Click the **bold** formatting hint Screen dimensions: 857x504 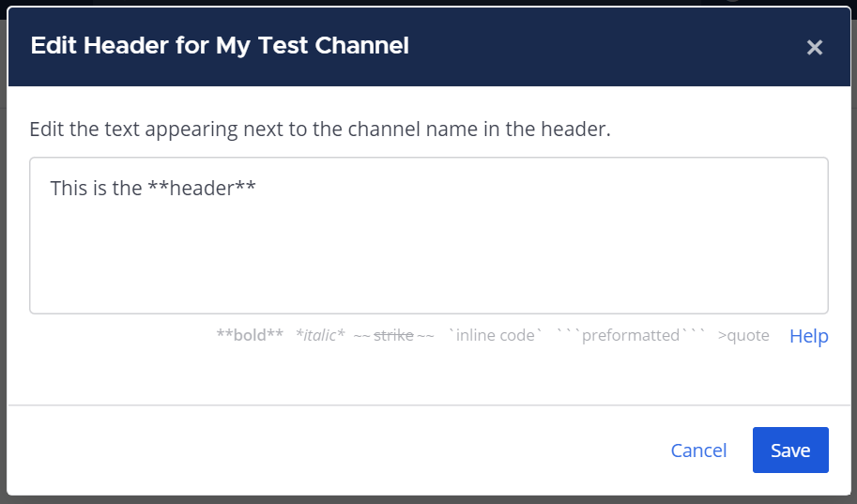(250, 335)
